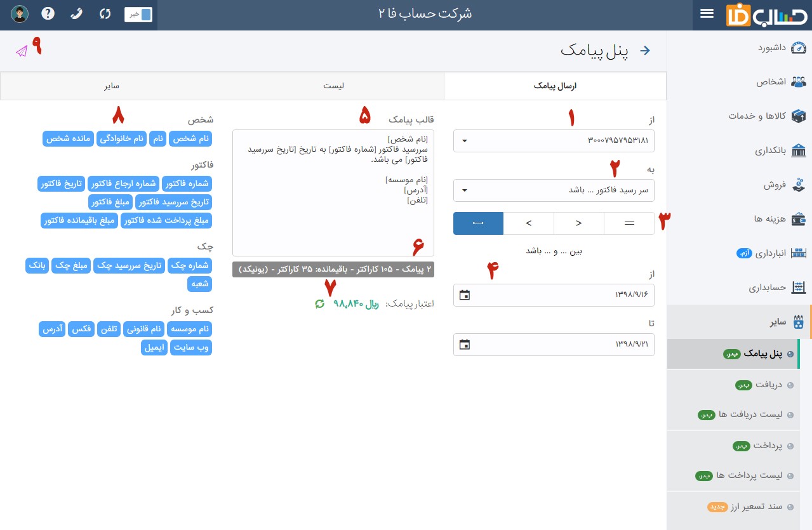
Task: Insert the بانک tag
Action: (x=37, y=265)
